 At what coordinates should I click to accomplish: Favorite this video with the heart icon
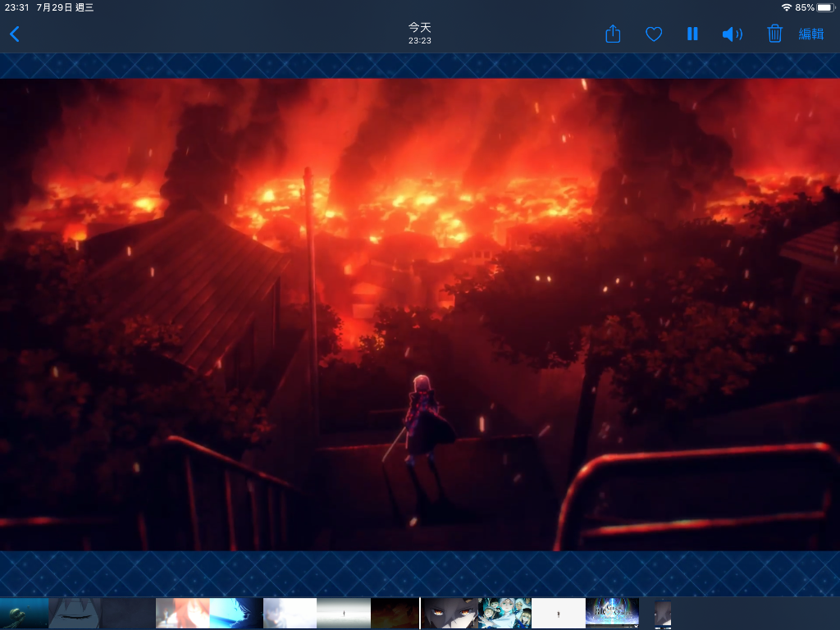654,34
